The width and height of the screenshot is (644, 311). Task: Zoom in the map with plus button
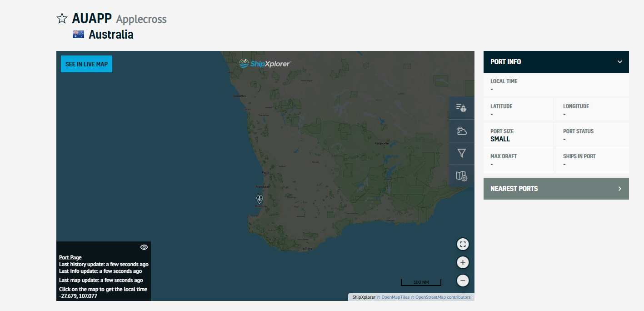pos(463,262)
